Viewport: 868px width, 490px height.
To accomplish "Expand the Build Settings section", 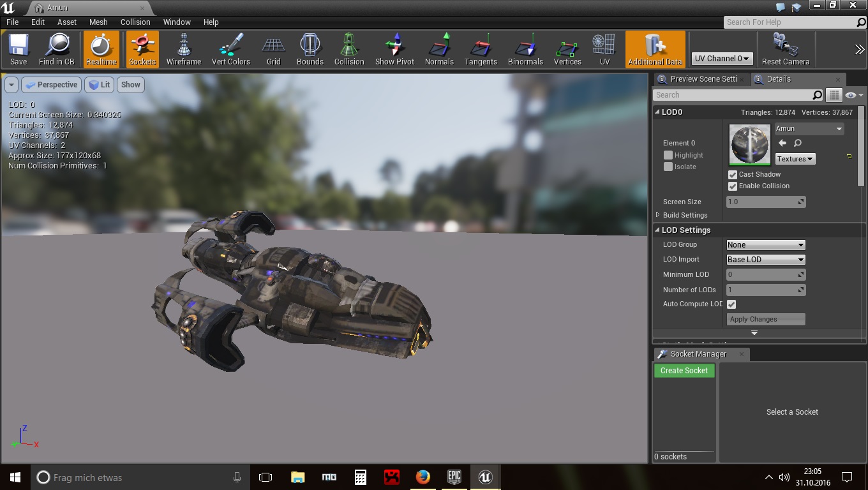I will (x=658, y=215).
